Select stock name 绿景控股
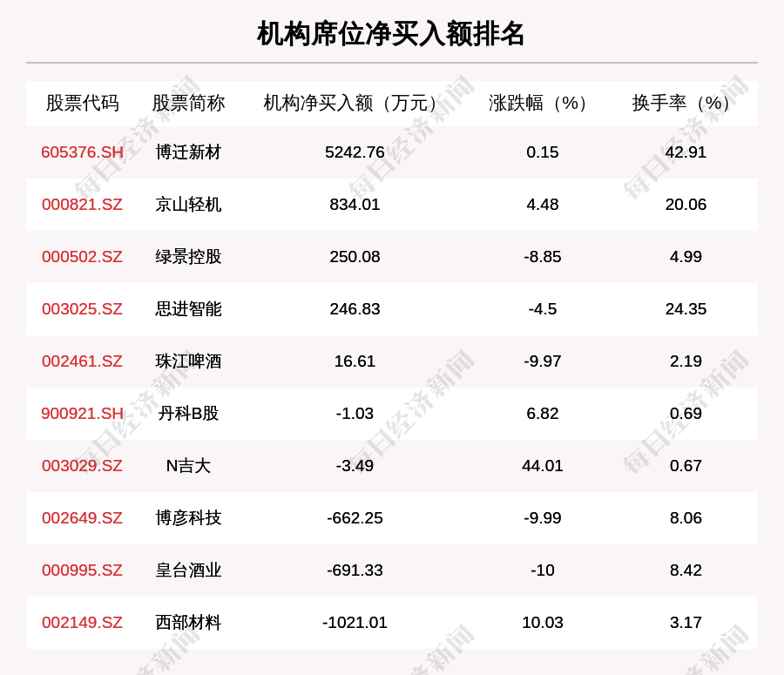The height and width of the screenshot is (675, 784). (188, 256)
